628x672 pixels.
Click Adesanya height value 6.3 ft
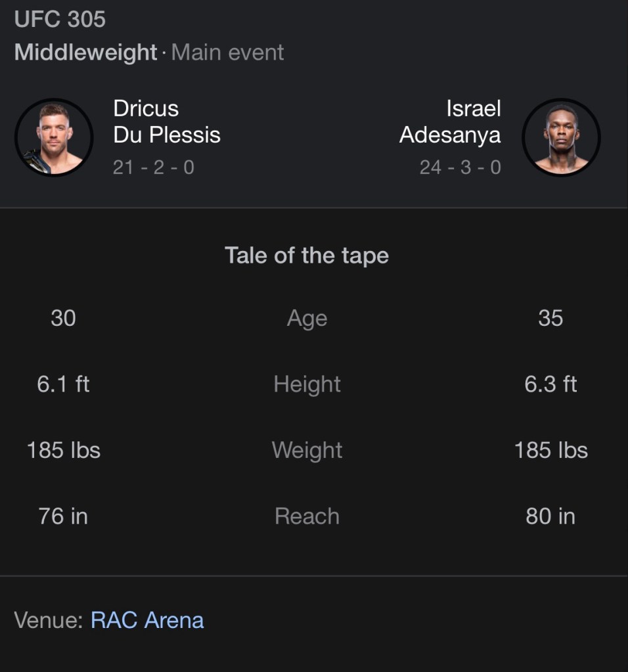coord(550,384)
